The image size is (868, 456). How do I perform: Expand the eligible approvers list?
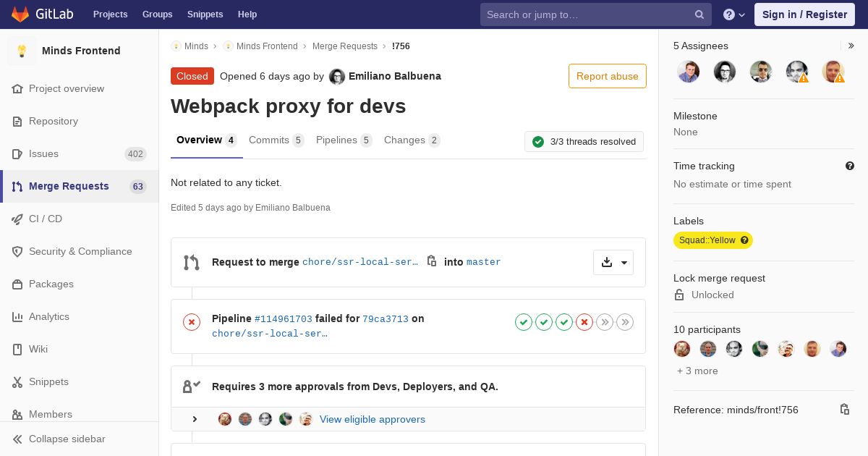coord(195,419)
